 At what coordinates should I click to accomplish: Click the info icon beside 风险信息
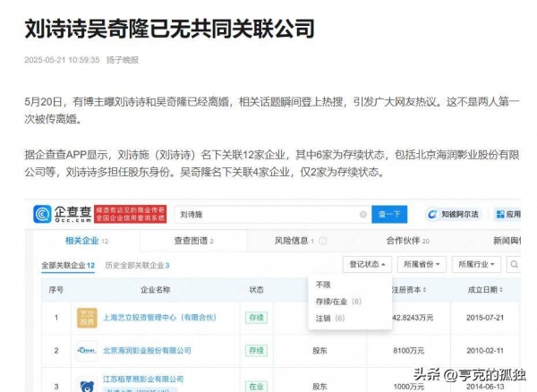coord(322,241)
